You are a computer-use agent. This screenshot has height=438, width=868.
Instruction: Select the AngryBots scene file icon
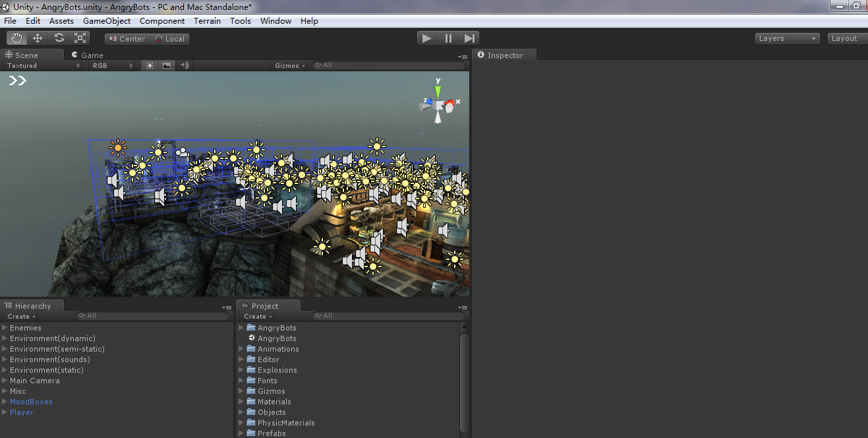click(x=251, y=338)
